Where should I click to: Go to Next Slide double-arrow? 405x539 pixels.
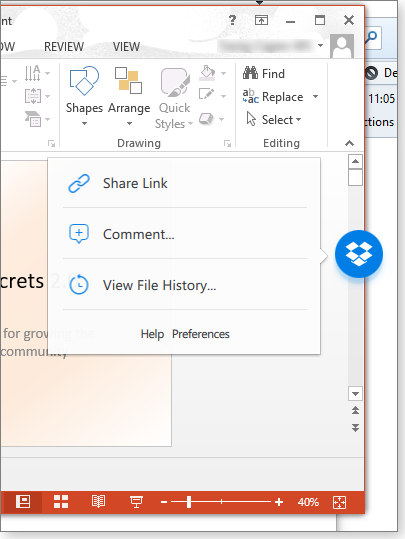[x=355, y=427]
